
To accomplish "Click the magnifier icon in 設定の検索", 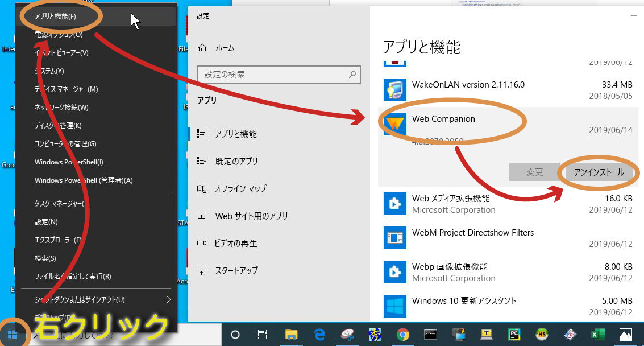I will 352,75.
